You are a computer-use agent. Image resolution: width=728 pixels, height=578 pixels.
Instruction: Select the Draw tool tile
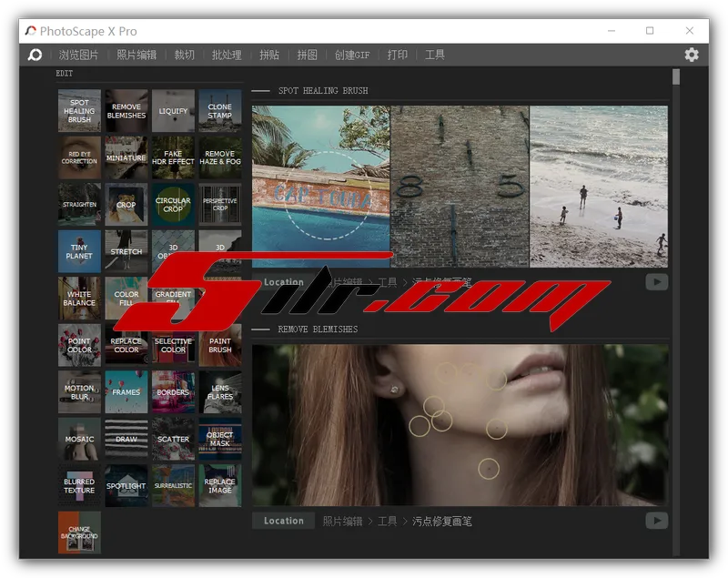[126, 439]
